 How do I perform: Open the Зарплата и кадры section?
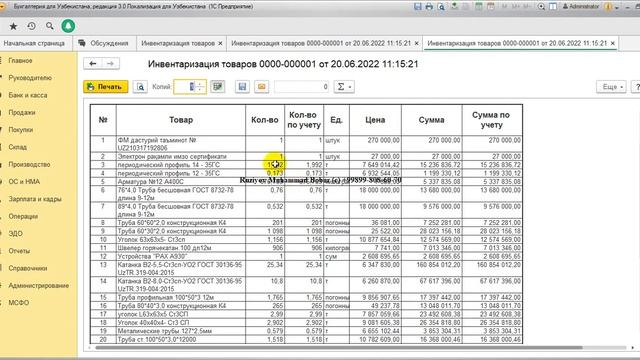pyautogui.click(x=35, y=199)
